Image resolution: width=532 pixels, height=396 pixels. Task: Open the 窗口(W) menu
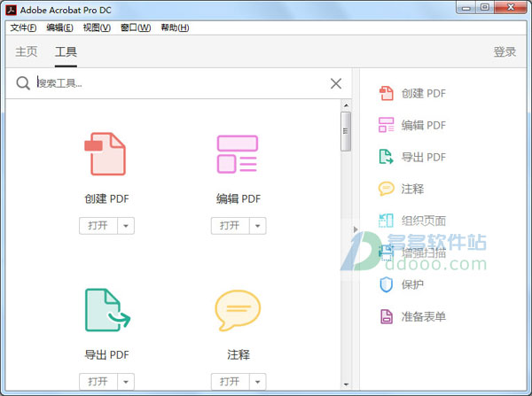[x=136, y=27]
